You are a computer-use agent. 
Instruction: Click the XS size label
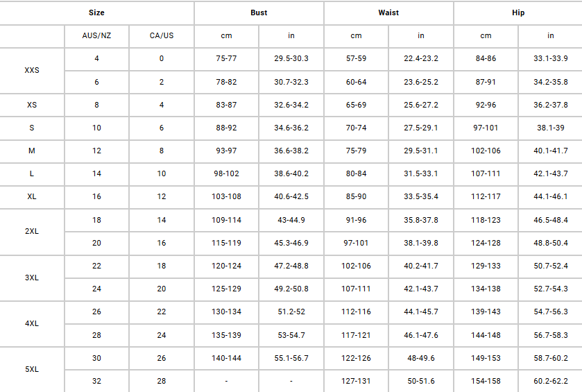[32, 105]
